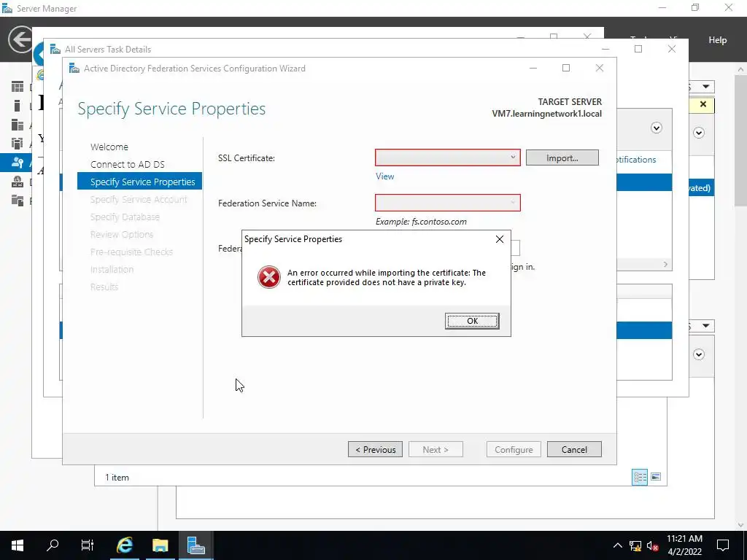The image size is (747, 560).
Task: Select the Results step
Action: click(104, 287)
